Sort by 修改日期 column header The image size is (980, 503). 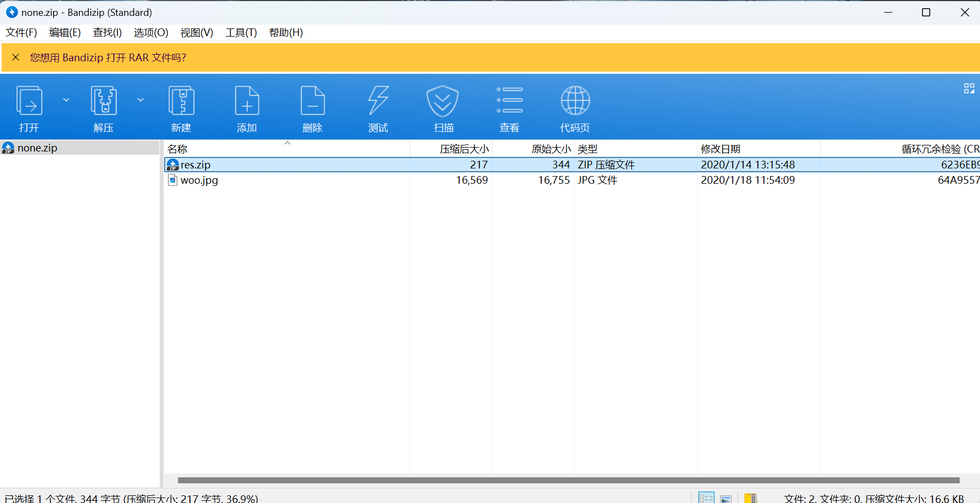tap(758, 149)
